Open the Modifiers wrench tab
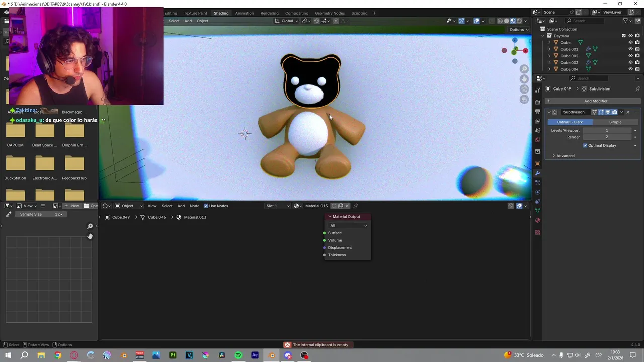The image size is (644, 362). 538,173
